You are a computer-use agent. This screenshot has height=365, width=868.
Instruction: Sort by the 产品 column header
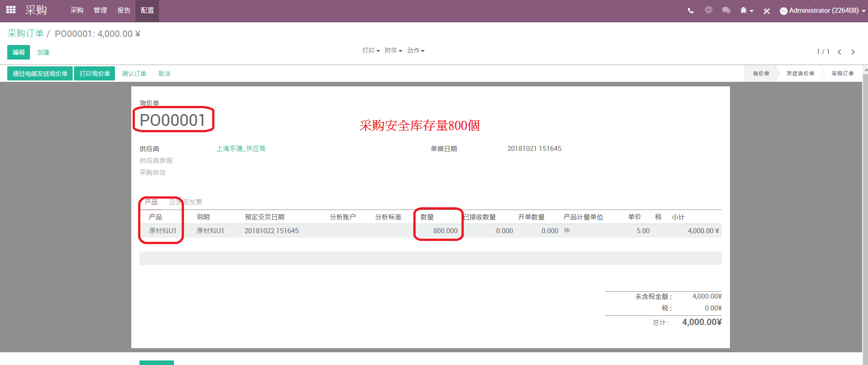coord(155,217)
